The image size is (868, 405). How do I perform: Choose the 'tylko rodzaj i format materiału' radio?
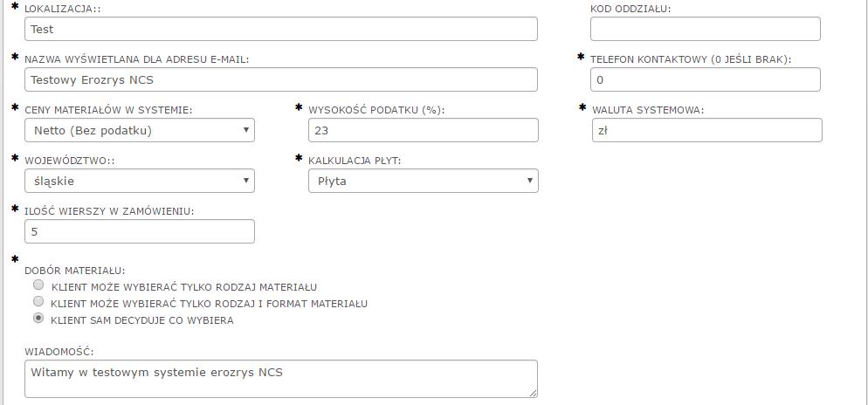click(x=38, y=302)
